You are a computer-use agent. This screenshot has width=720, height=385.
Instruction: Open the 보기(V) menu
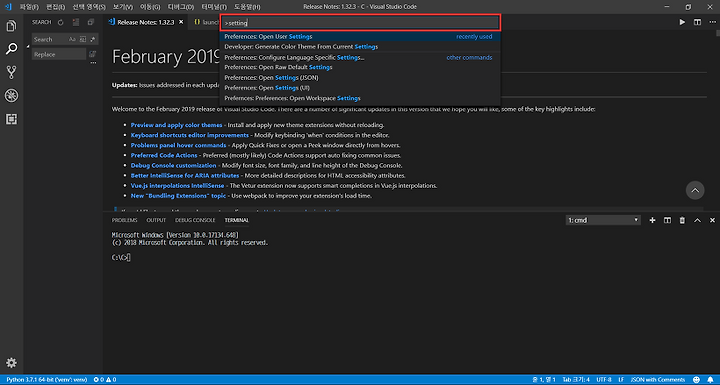(x=123, y=7)
